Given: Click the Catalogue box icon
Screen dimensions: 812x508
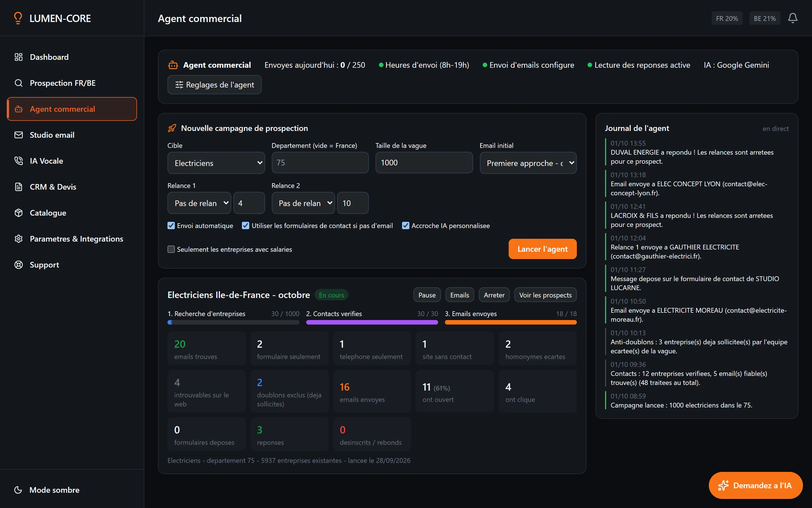Looking at the screenshot, I should (x=19, y=213).
